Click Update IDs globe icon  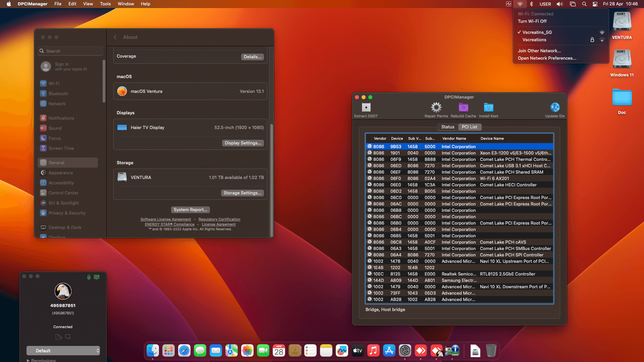click(x=555, y=108)
